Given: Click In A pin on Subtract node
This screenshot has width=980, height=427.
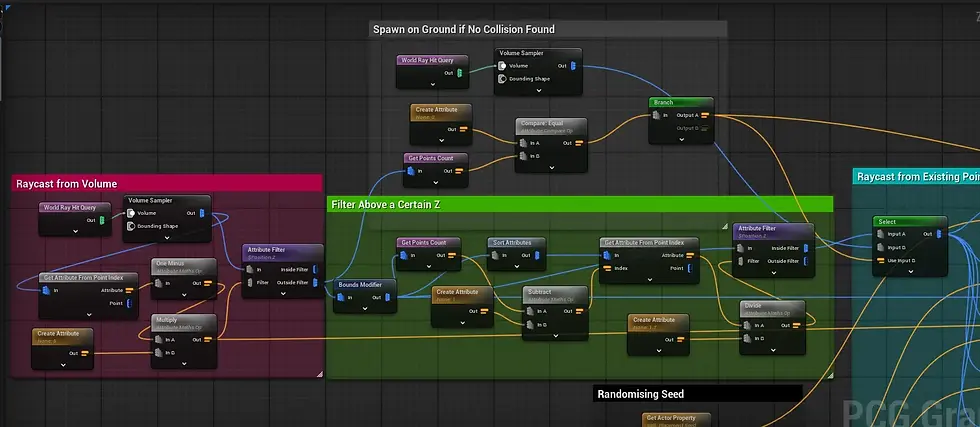Looking at the screenshot, I should [x=530, y=311].
